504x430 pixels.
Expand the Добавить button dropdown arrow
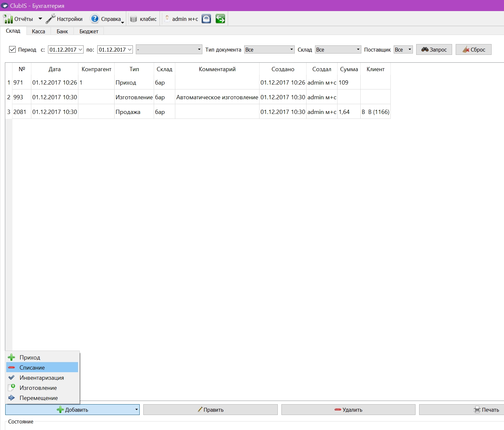point(136,410)
